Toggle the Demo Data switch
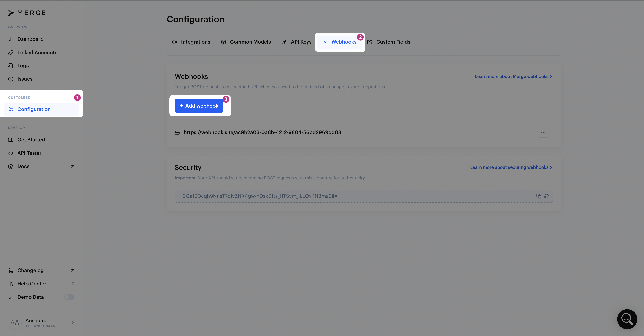 point(69,297)
